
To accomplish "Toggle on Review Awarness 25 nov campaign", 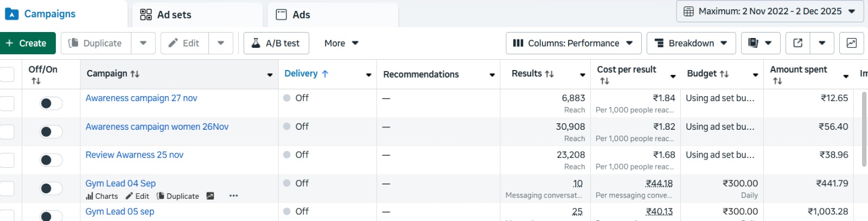I will pyautogui.click(x=51, y=160).
